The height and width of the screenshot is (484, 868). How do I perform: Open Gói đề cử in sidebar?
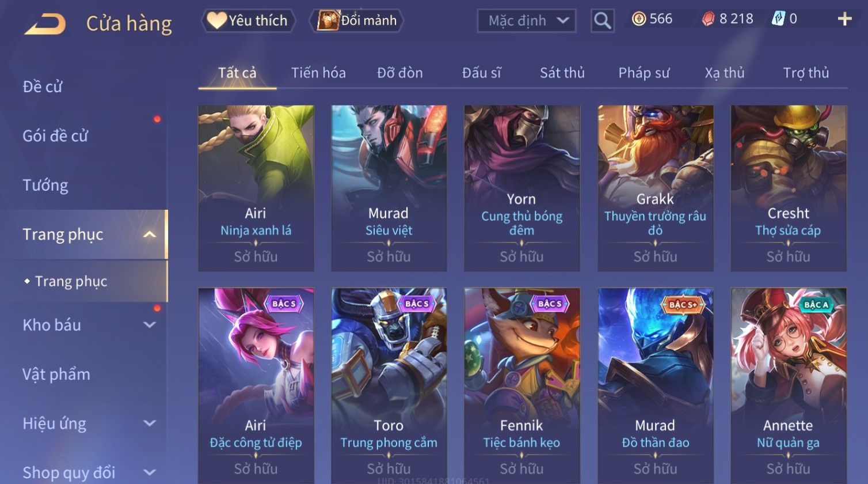coord(55,136)
